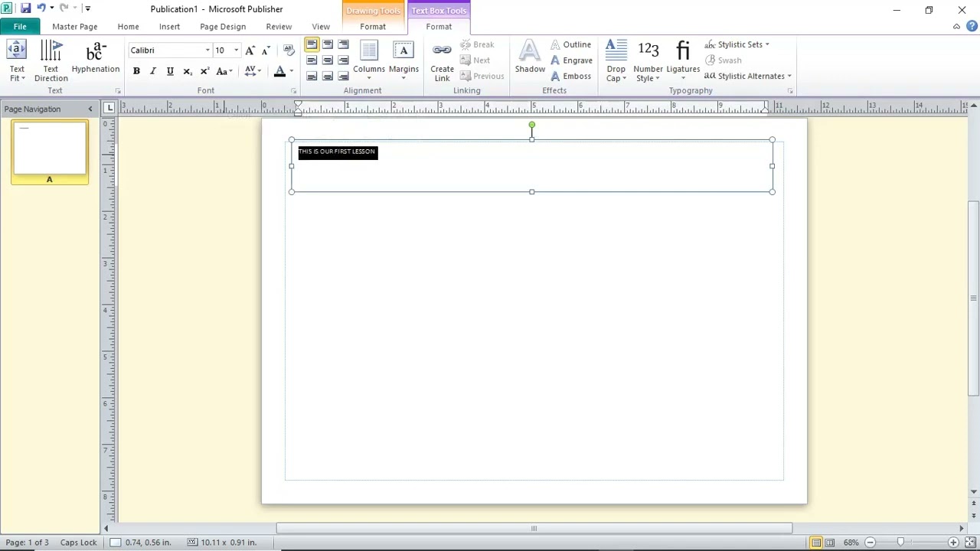Open the Calibri font name dropdown

click(207, 51)
